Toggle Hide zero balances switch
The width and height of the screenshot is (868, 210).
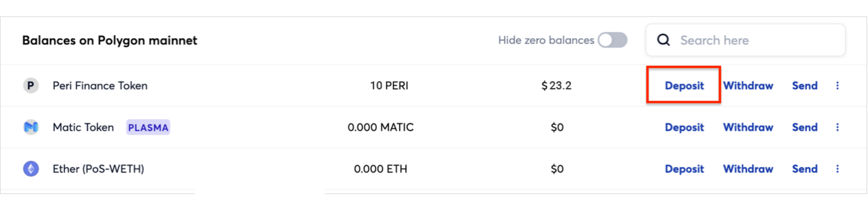click(612, 40)
